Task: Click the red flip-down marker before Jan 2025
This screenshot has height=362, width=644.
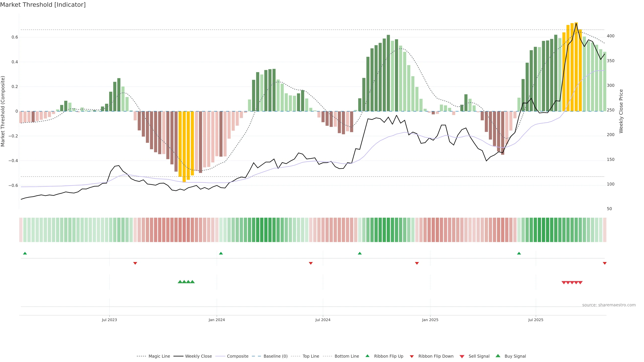Action: (417, 263)
